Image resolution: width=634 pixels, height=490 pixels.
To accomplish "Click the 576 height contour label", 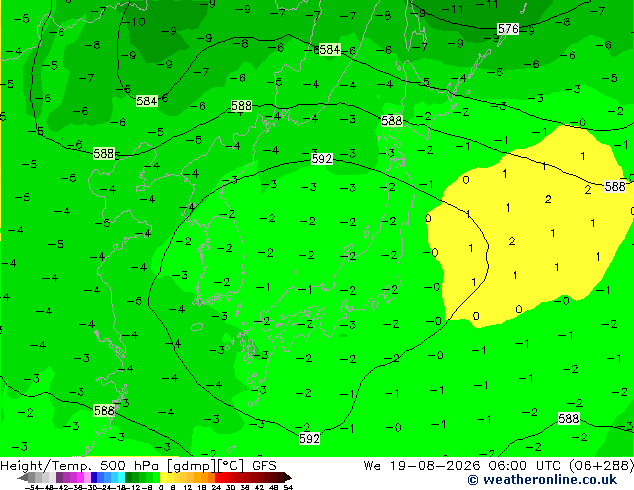I will coord(508,29).
